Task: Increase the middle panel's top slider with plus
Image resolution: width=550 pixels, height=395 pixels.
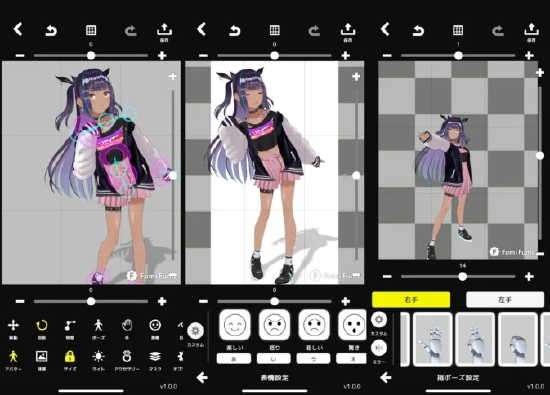Action: click(x=346, y=55)
